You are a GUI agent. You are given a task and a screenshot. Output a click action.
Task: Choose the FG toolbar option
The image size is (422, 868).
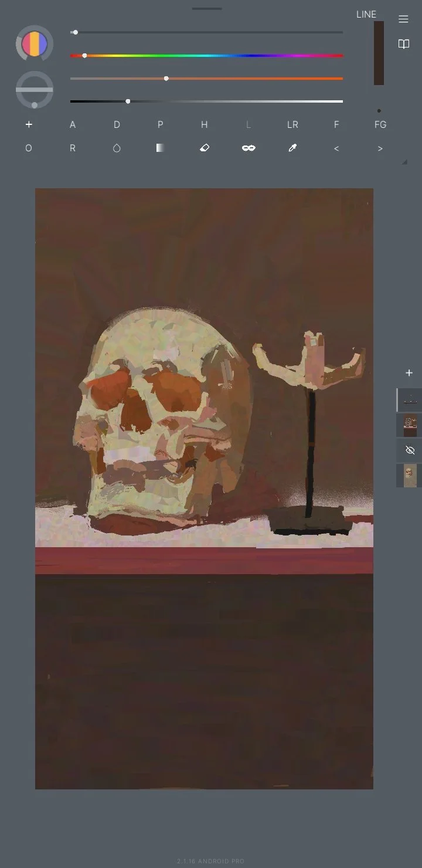[380, 124]
